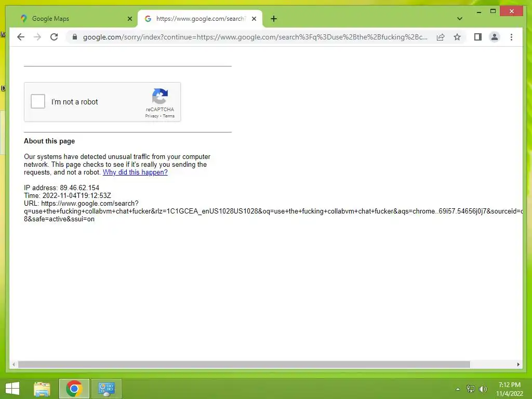
Task: Click the Google favicon on active tab
Action: pyautogui.click(x=148, y=19)
